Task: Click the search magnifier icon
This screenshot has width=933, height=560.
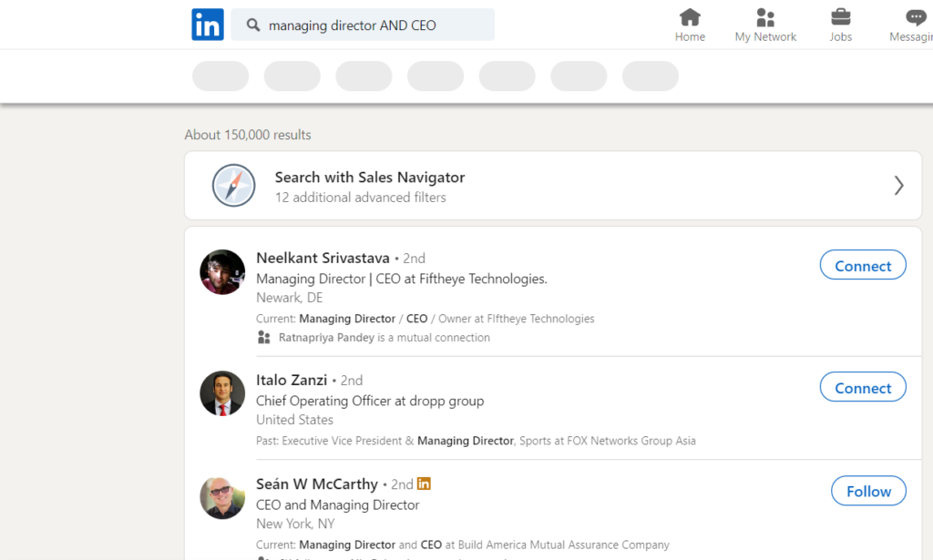Action: pyautogui.click(x=253, y=25)
